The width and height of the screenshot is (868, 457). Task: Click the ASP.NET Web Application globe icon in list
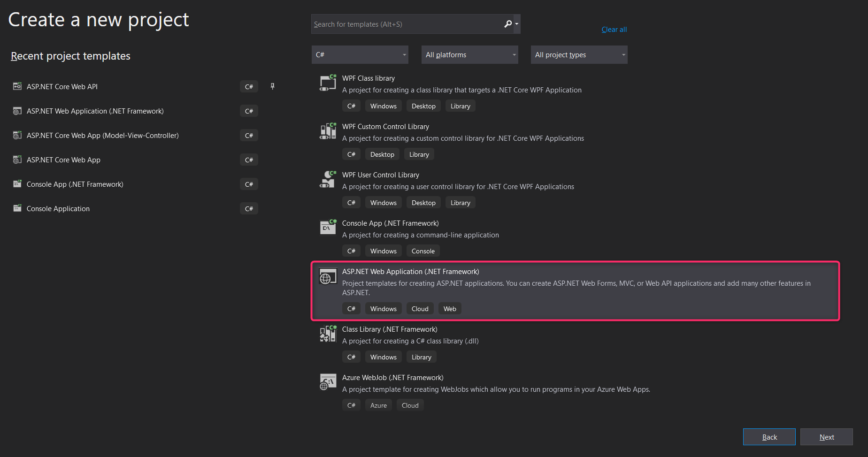328,277
